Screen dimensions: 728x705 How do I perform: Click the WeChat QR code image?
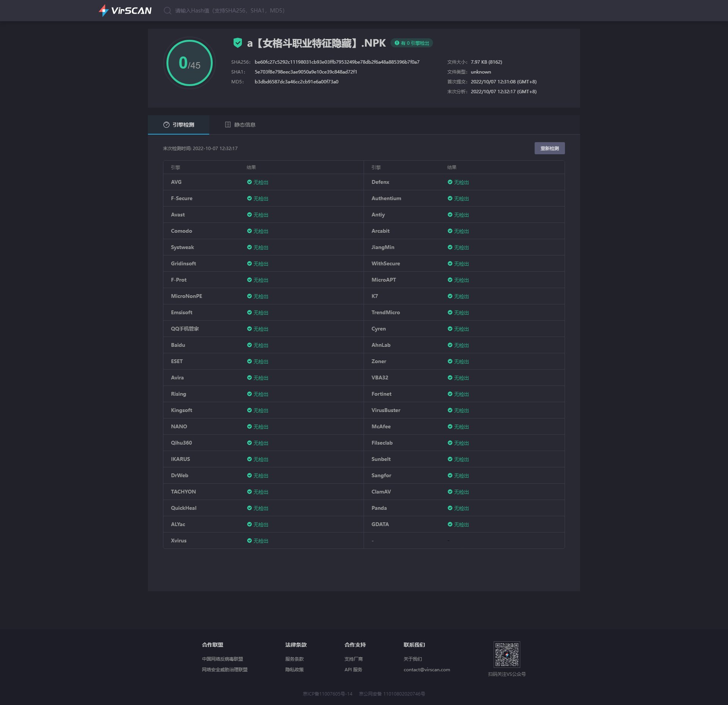(507, 655)
